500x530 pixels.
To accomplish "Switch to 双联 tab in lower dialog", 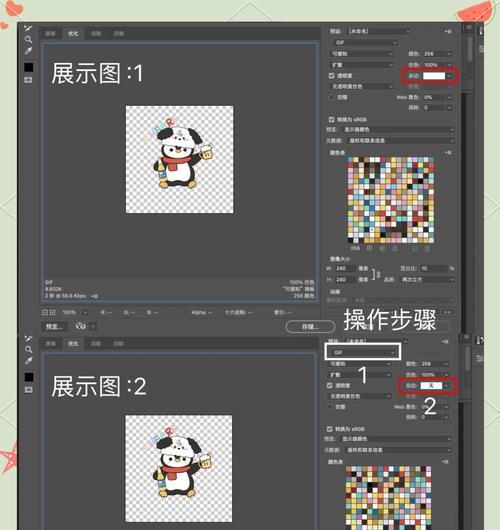I will [x=96, y=343].
